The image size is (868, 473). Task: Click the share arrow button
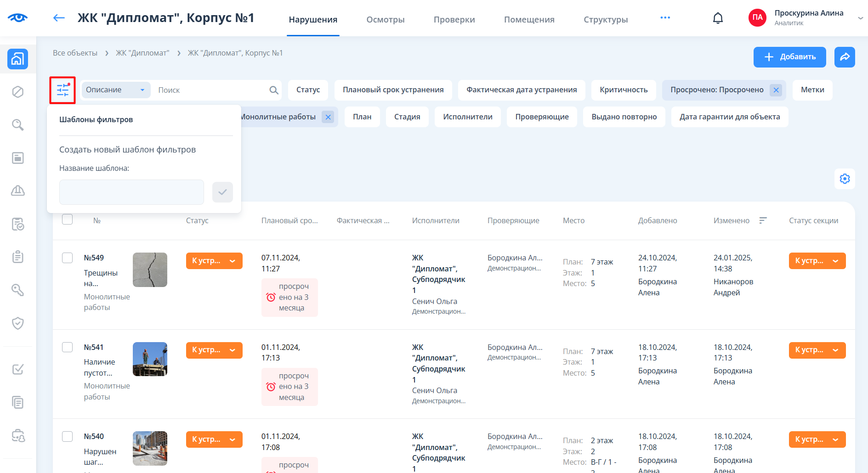[845, 57]
